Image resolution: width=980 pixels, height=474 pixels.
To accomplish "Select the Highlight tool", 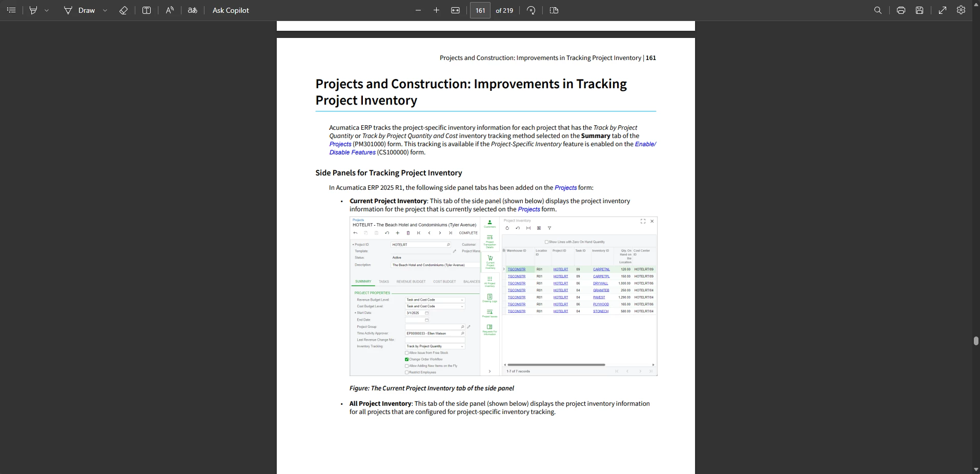I will coord(33,10).
